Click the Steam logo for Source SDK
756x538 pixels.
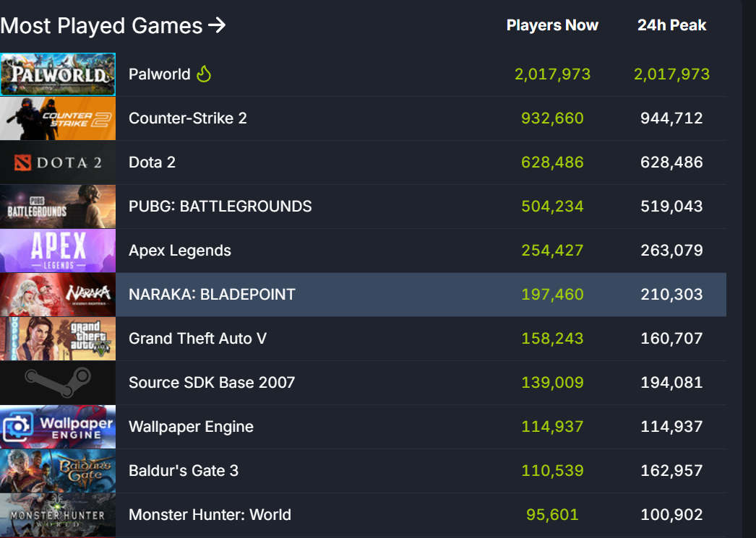coord(58,383)
